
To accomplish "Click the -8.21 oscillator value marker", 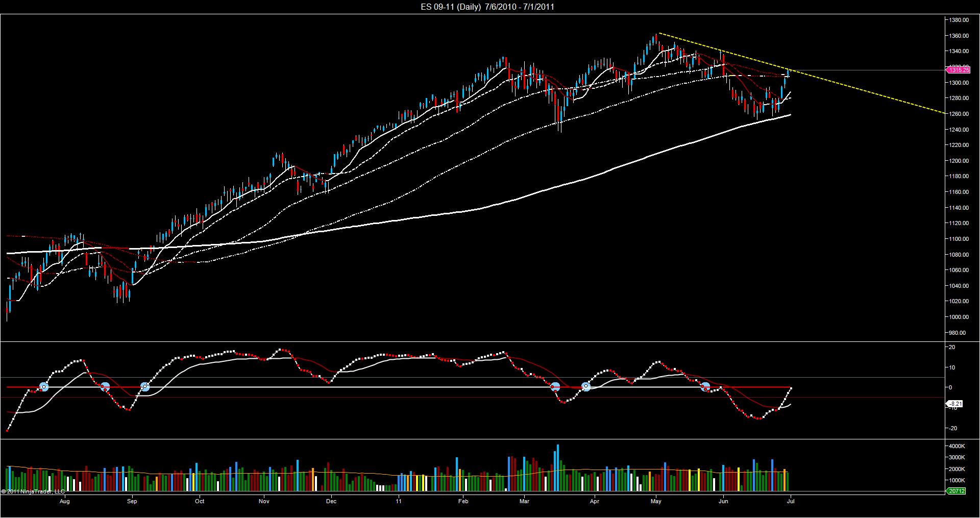I will (x=955, y=404).
